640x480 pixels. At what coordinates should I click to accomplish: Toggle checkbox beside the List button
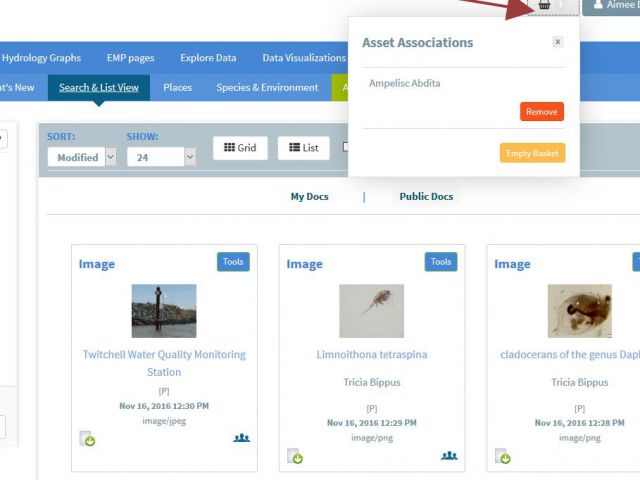pos(345,147)
